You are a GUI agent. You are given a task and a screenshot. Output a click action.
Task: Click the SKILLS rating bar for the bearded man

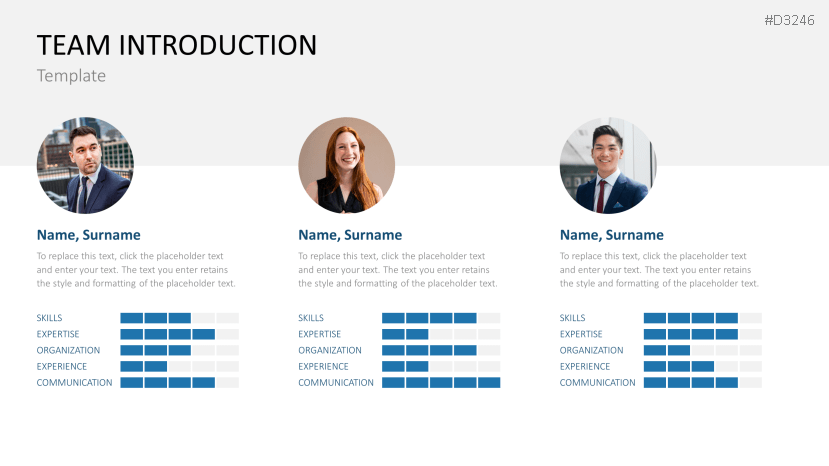point(179,318)
